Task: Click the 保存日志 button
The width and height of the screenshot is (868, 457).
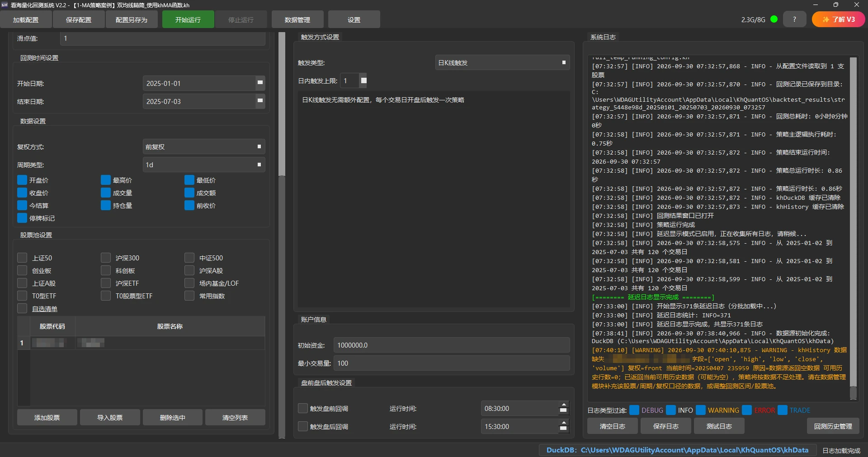Action: pyautogui.click(x=666, y=426)
